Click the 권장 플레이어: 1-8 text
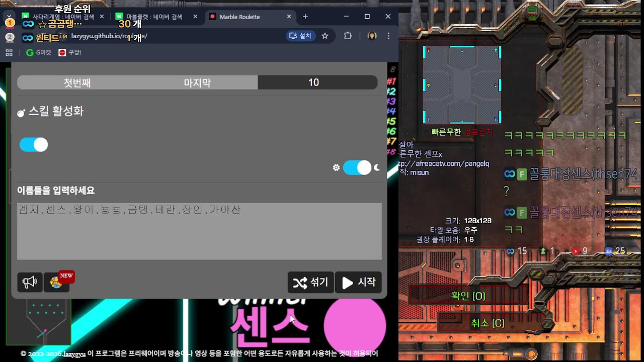Screen dimensions: 644x362 click(445, 240)
